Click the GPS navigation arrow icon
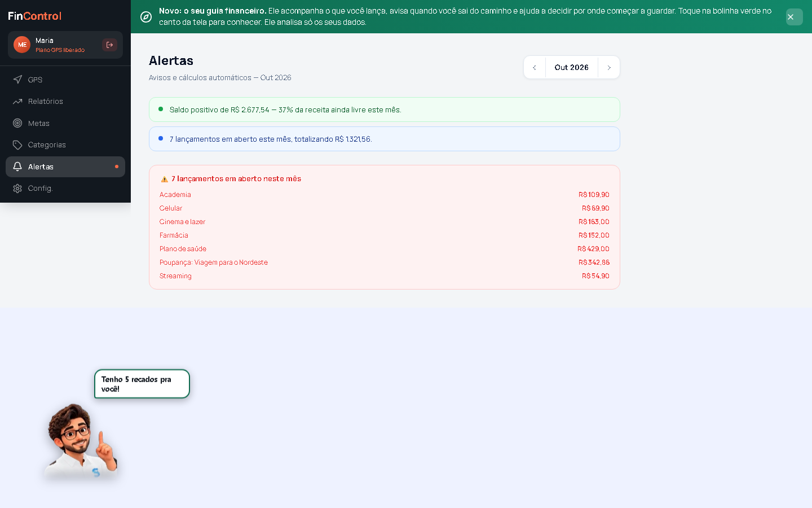The height and width of the screenshot is (508, 812). [x=17, y=80]
